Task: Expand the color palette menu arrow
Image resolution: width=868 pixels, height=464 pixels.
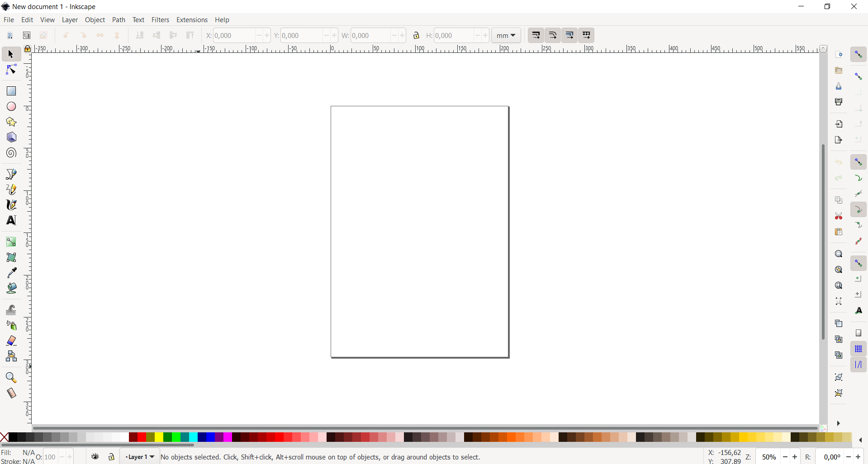Action: coord(860,440)
